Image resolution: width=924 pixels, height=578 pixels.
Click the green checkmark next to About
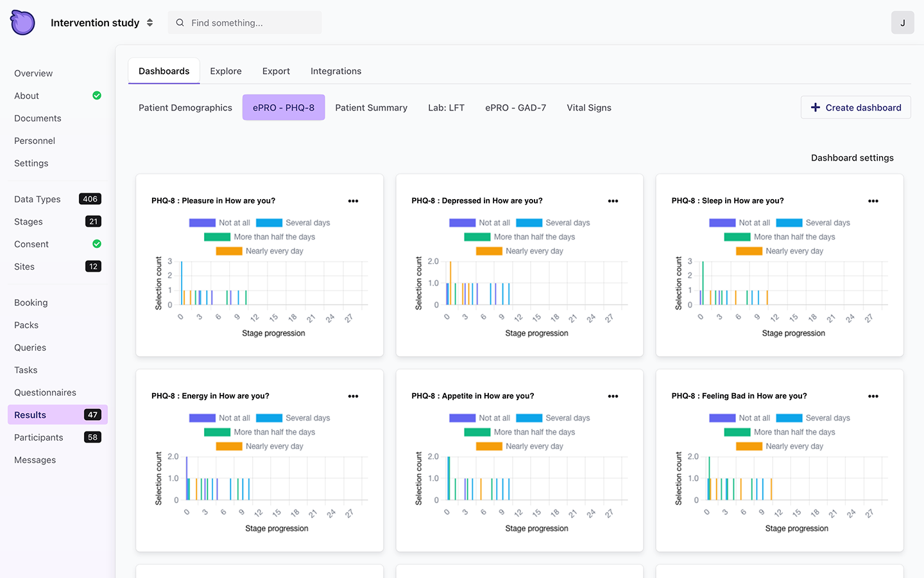(x=97, y=96)
